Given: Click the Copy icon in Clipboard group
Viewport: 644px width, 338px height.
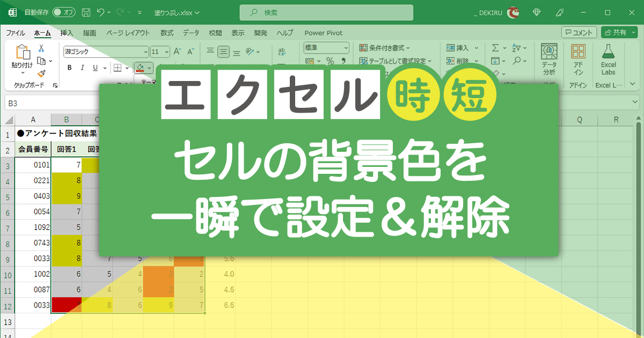Looking at the screenshot, I should pyautogui.click(x=41, y=60).
